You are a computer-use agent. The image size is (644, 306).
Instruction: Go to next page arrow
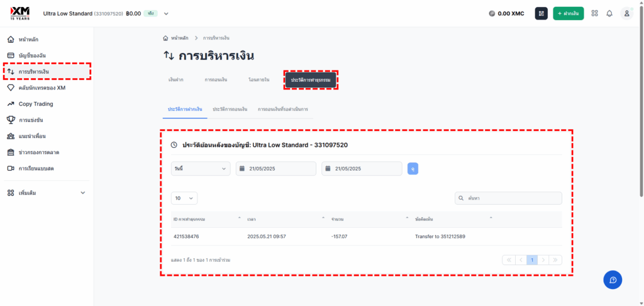pyautogui.click(x=543, y=260)
